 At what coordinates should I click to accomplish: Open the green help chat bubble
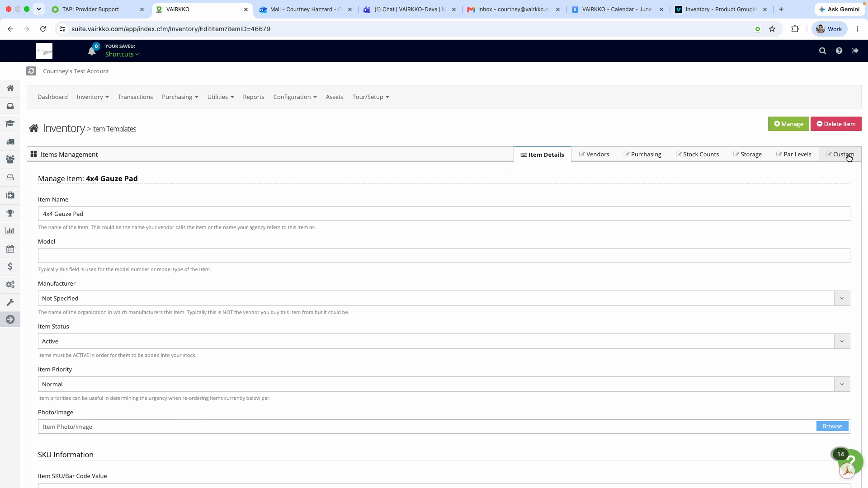[x=853, y=461]
